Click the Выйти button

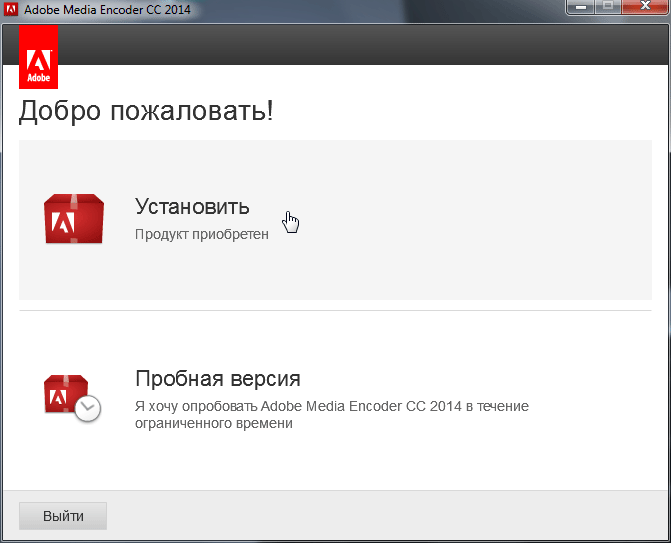click(63, 516)
